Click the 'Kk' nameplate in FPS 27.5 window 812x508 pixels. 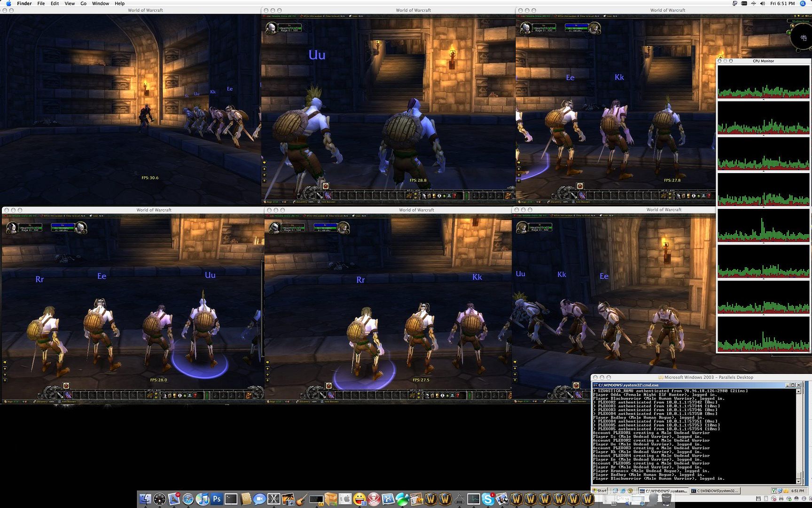477,277
